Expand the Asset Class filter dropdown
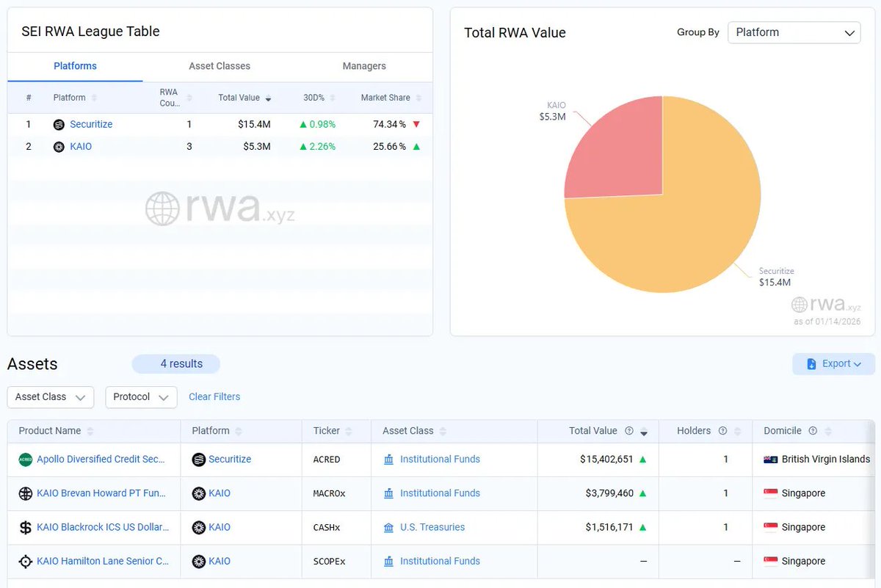Viewport: 881px width, 588px height. (50, 397)
